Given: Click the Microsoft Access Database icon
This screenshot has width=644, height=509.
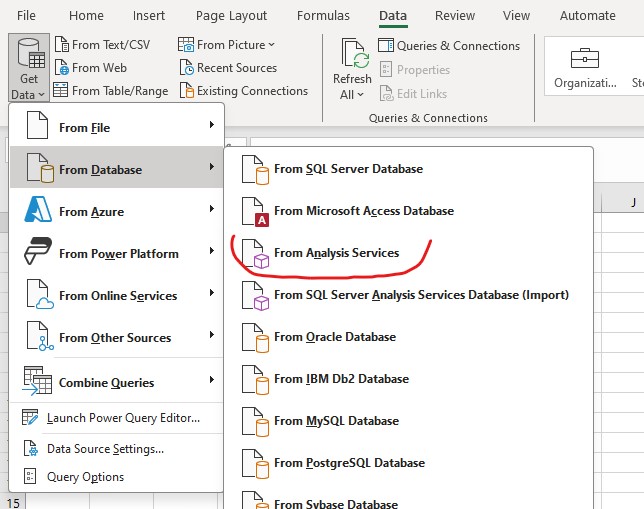Looking at the screenshot, I should point(255,212).
